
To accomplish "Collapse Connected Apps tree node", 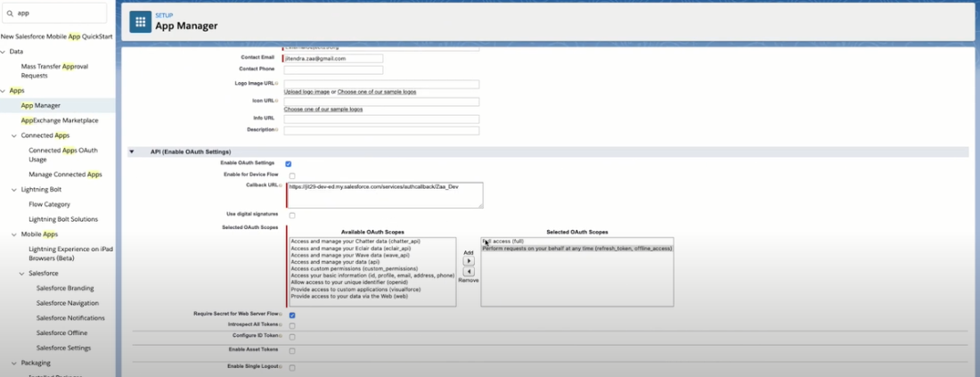I will (14, 135).
